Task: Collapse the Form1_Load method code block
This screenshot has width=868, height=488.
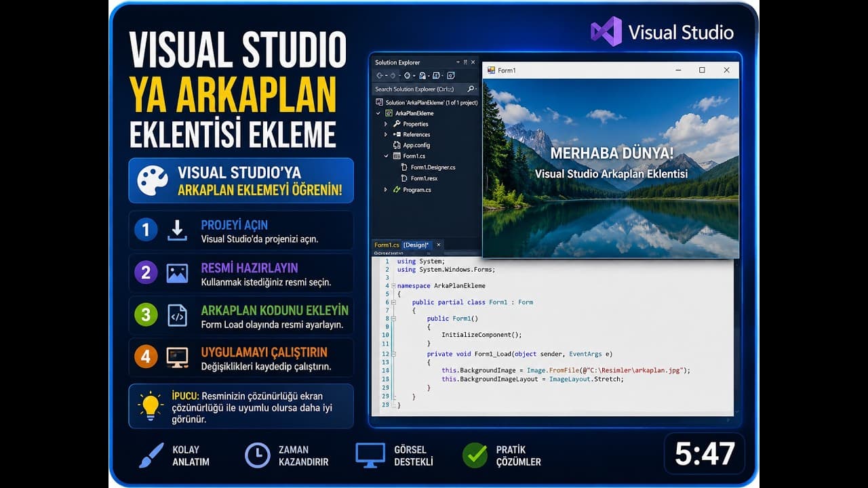Action: coord(393,354)
